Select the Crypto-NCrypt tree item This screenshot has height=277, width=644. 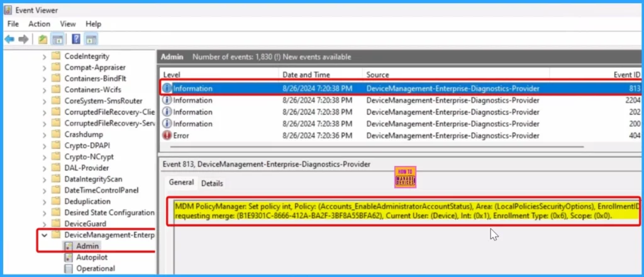(89, 157)
